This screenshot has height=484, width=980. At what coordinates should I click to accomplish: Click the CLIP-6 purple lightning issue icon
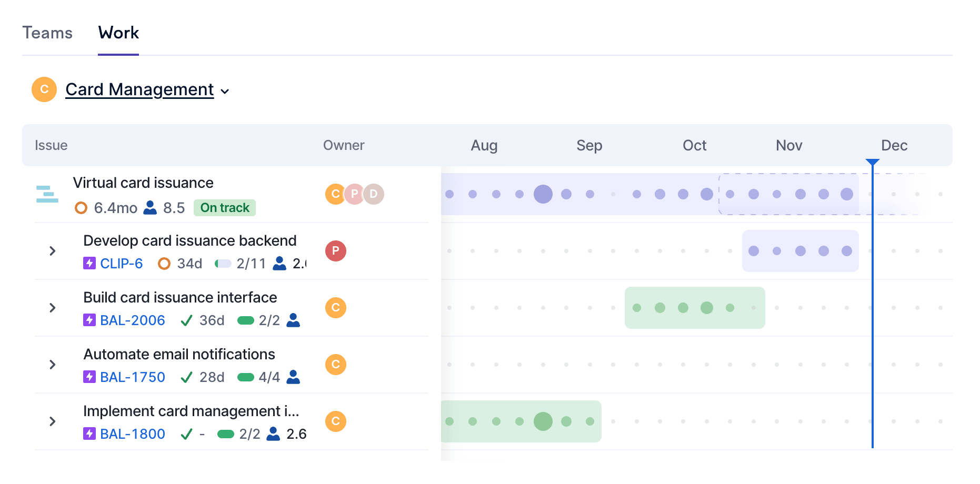tap(89, 263)
